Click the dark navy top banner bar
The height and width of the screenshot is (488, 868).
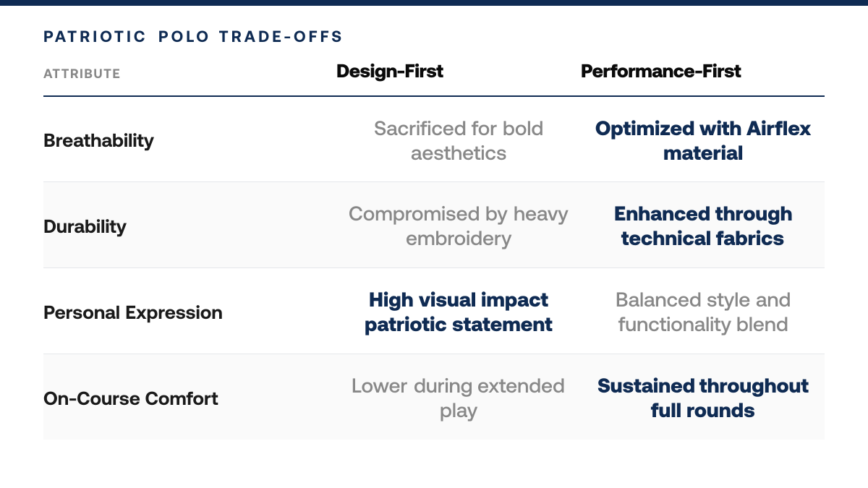tap(434, 2)
